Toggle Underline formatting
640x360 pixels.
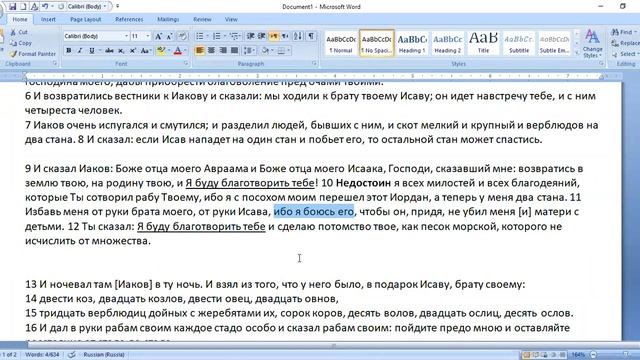tap(92, 51)
